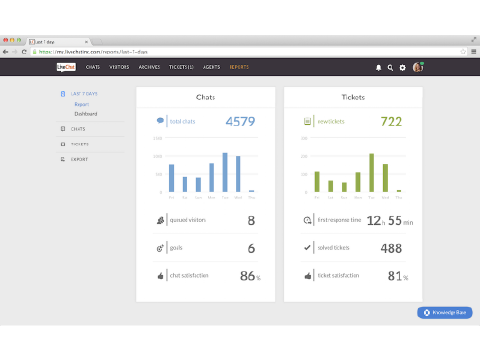Open the Knowledge Base button
The image size is (480, 360).
click(x=445, y=313)
